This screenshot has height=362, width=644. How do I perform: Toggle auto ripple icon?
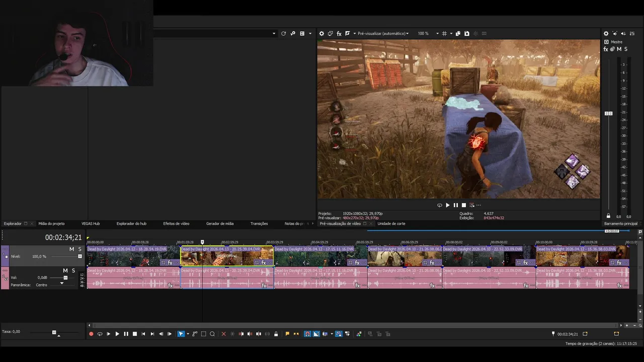(325, 334)
